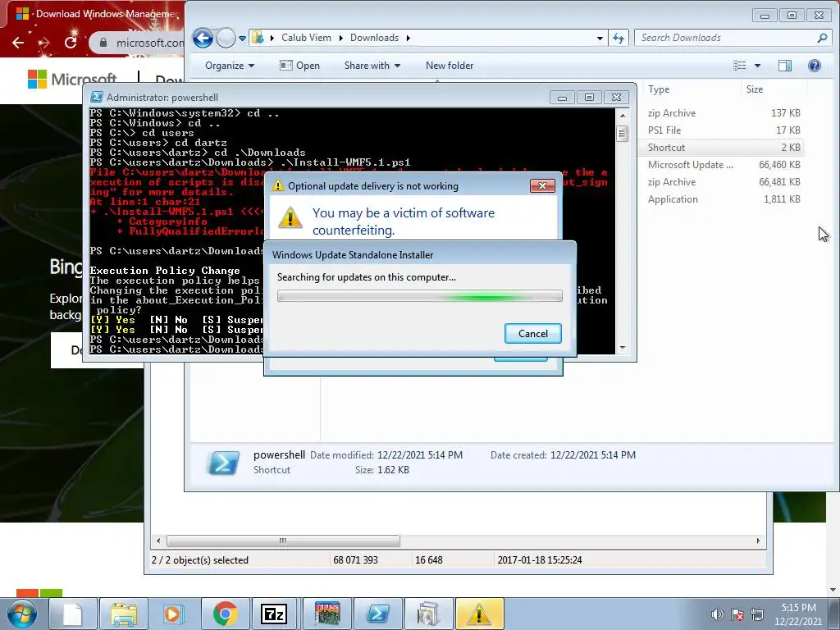Screen dimensions: 840x630
Task: Click Chrome reload page icon
Action: pos(71,43)
